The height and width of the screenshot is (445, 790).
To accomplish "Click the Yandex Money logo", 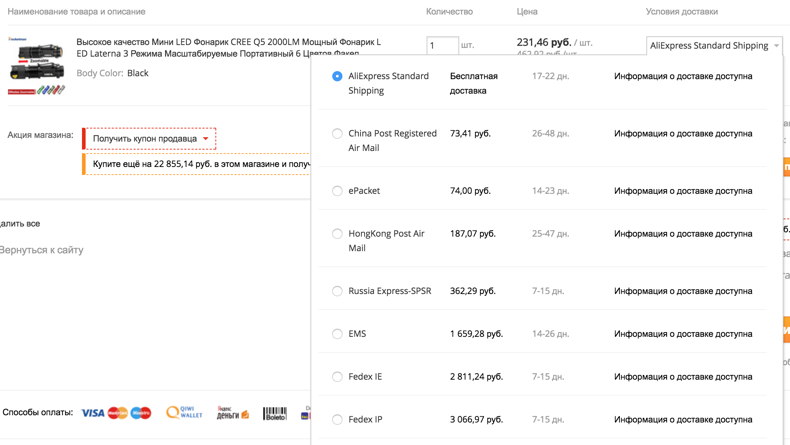I will click(x=233, y=413).
